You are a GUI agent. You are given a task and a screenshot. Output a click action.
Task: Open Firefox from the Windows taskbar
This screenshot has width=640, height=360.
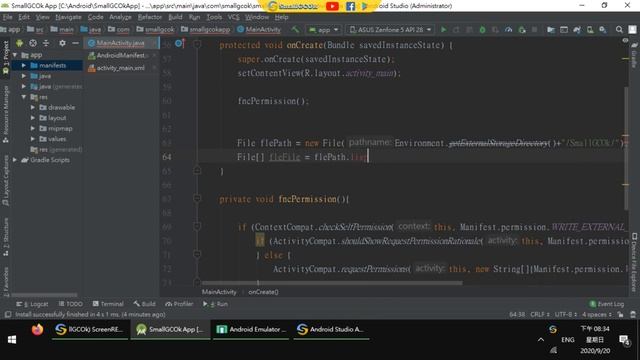[37, 329]
